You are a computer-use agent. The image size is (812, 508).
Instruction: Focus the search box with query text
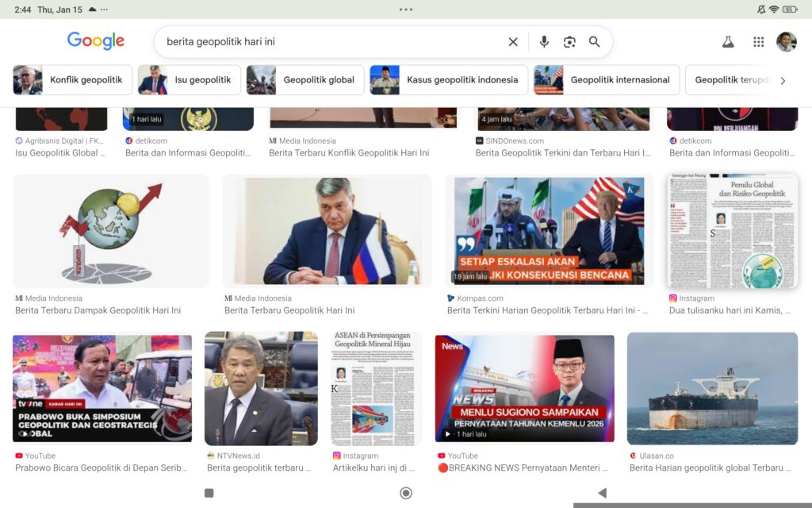pos(325,42)
